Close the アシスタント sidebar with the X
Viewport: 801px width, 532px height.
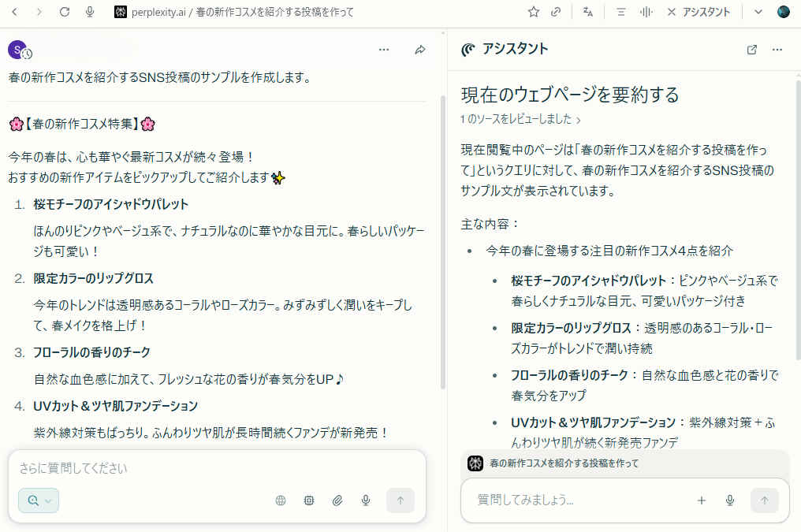pos(672,11)
